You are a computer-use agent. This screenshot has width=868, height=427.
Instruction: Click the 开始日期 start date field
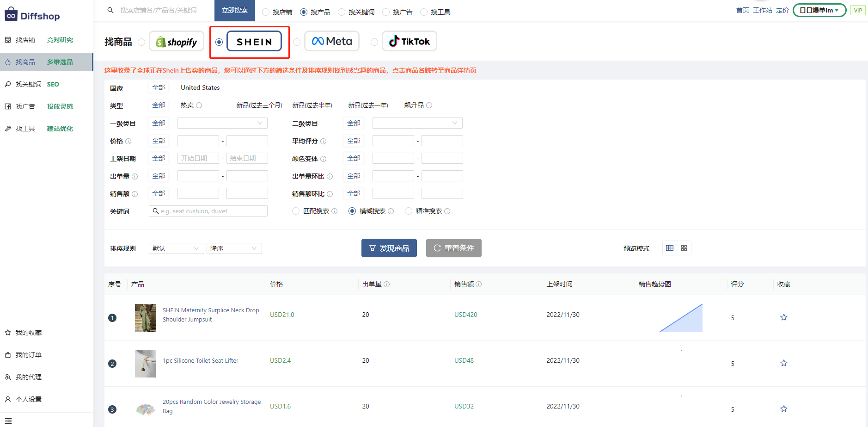198,158
